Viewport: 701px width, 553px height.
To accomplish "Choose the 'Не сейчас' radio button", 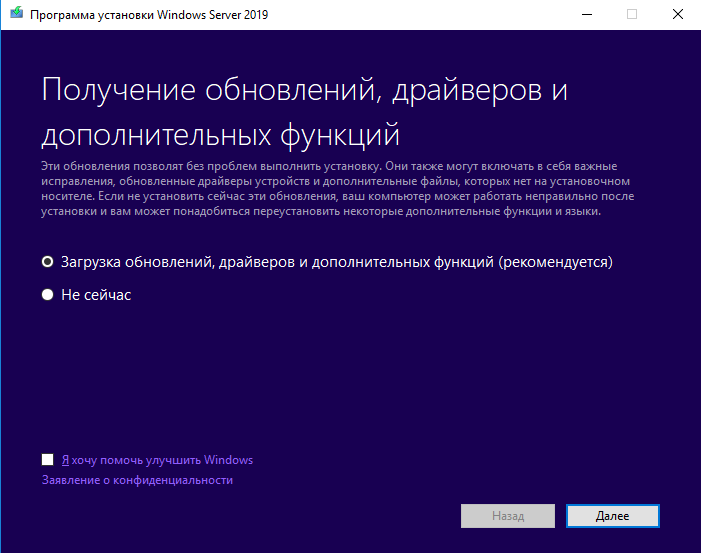I will pos(47,295).
